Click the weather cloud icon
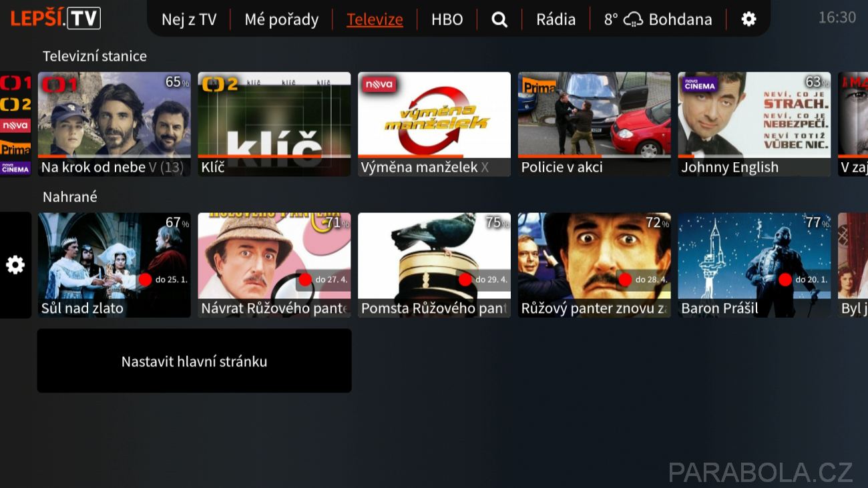This screenshot has height=488, width=868. [x=633, y=20]
